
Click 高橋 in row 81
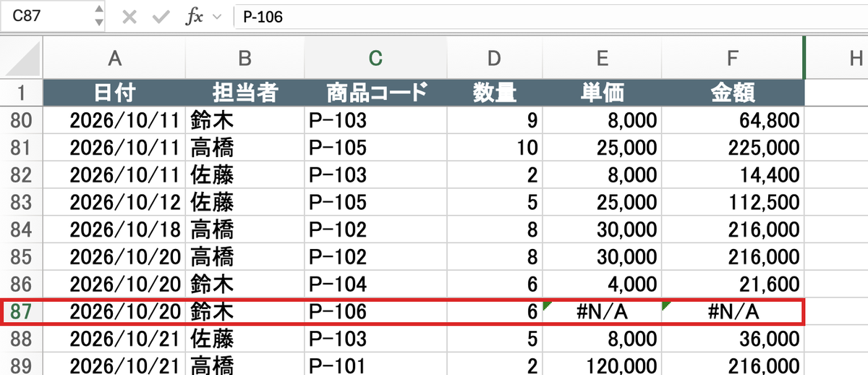pos(244,147)
